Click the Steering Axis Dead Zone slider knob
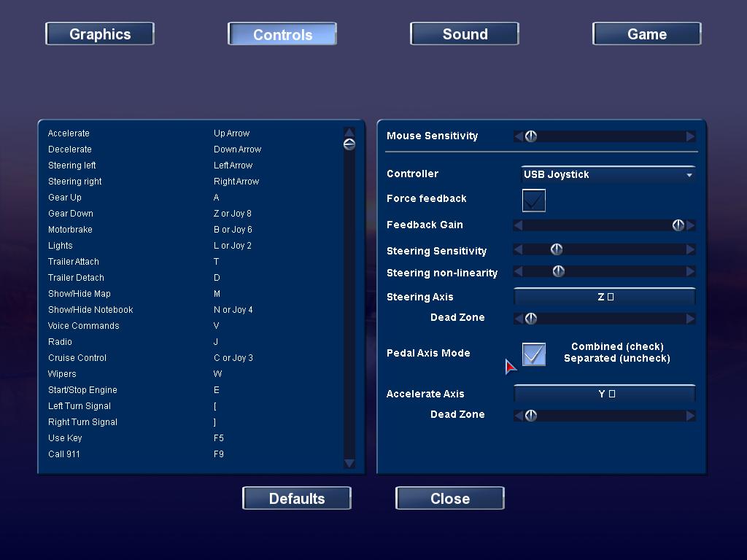Image resolution: width=747 pixels, height=560 pixels. pyautogui.click(x=531, y=319)
